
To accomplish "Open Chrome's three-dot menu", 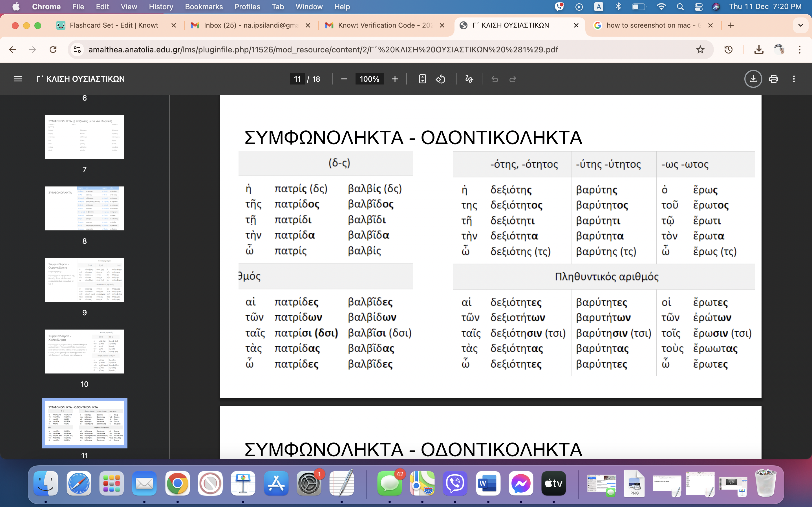I will pos(800,50).
